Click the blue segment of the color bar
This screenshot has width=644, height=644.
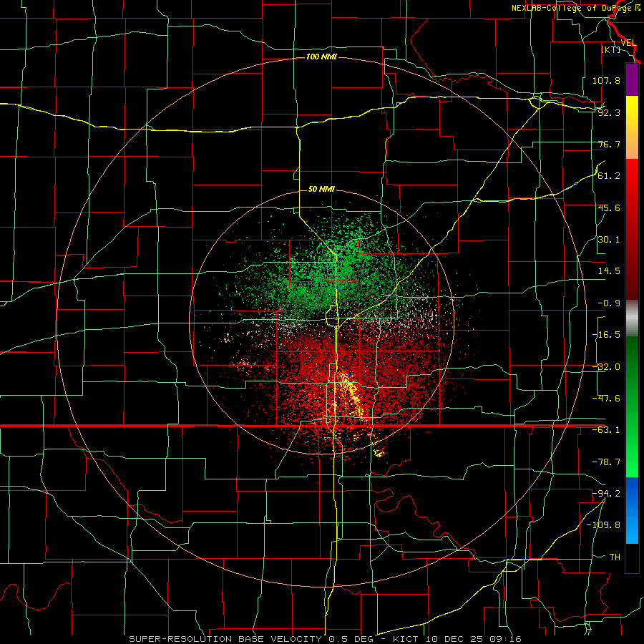(632, 510)
